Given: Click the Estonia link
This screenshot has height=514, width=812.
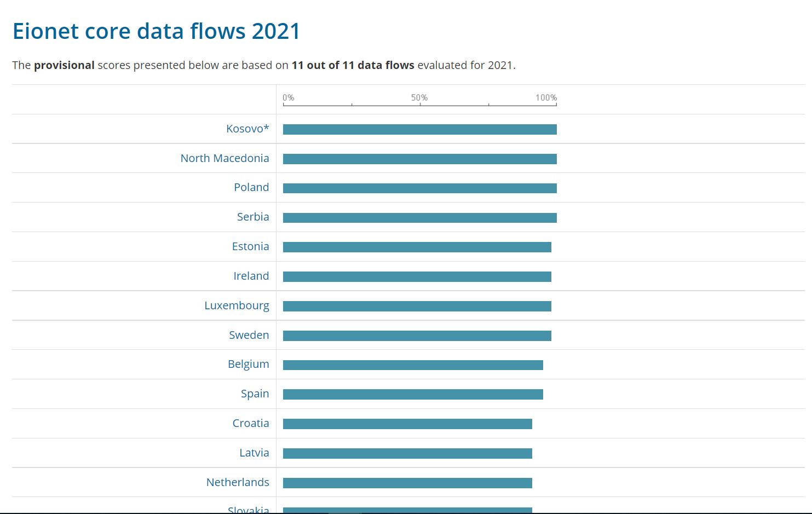Looking at the screenshot, I should point(250,246).
